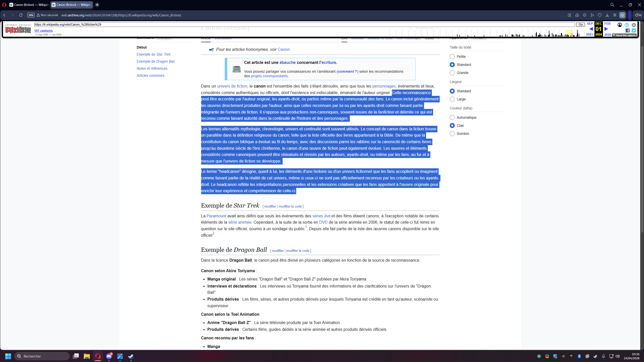Follow the Paramount link

216,216
